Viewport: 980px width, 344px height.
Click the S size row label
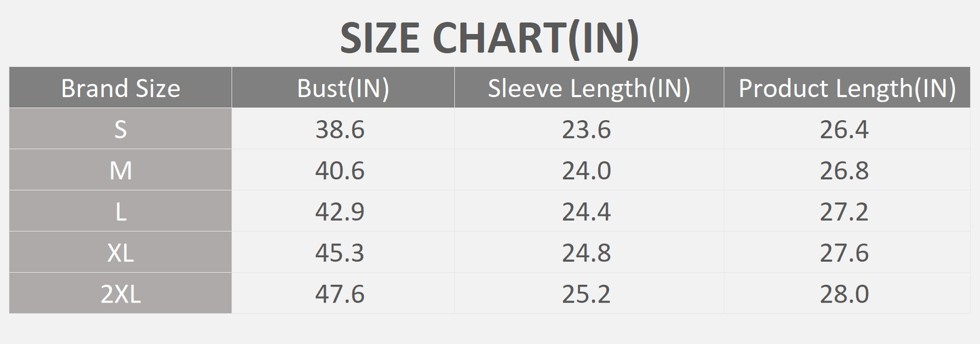point(121,129)
